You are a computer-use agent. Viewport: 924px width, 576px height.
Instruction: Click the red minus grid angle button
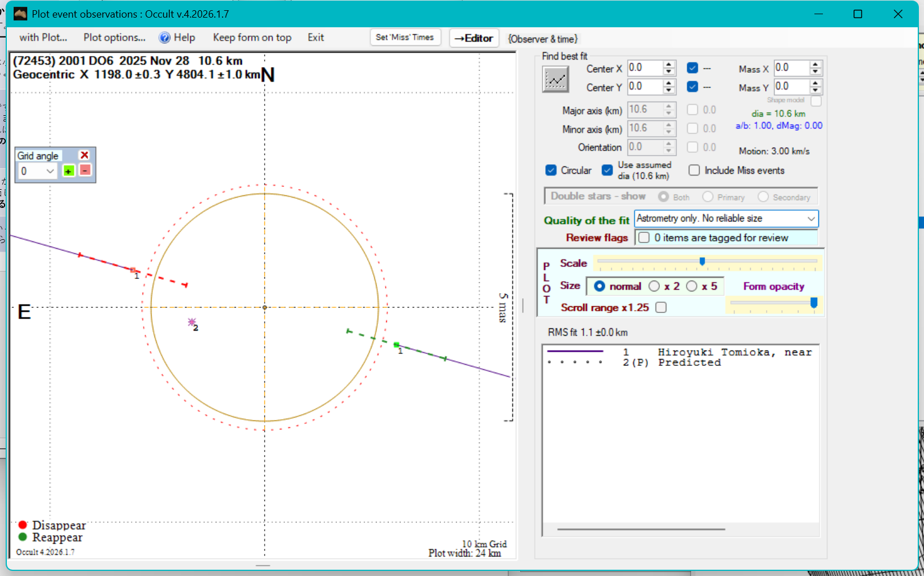[x=85, y=170]
